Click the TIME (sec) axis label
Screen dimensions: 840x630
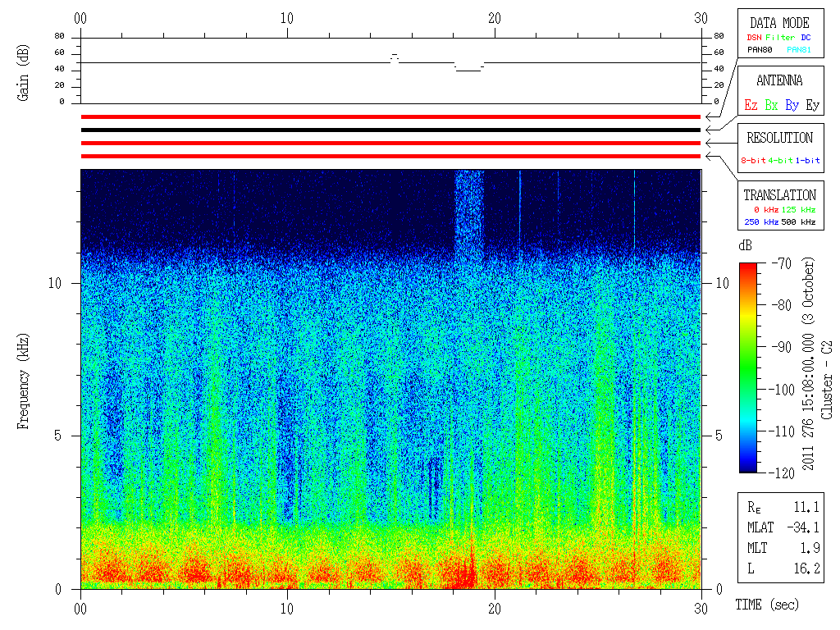click(767, 605)
